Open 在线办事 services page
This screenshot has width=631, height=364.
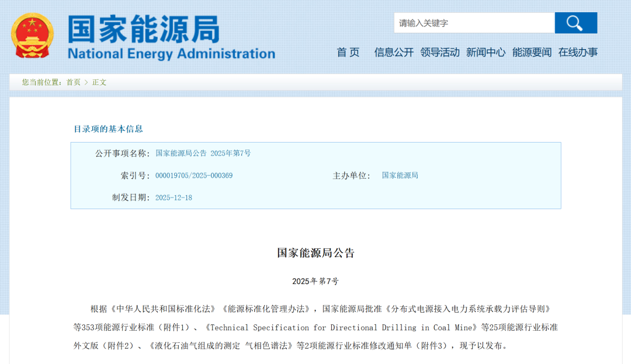pyautogui.click(x=578, y=52)
